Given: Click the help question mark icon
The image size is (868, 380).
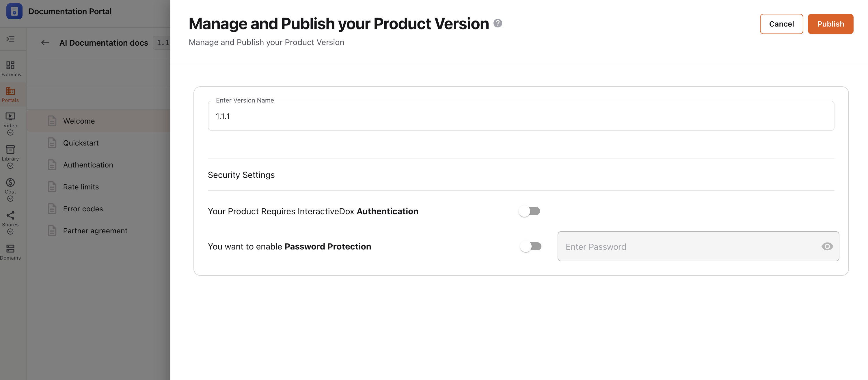Looking at the screenshot, I should (x=498, y=23).
